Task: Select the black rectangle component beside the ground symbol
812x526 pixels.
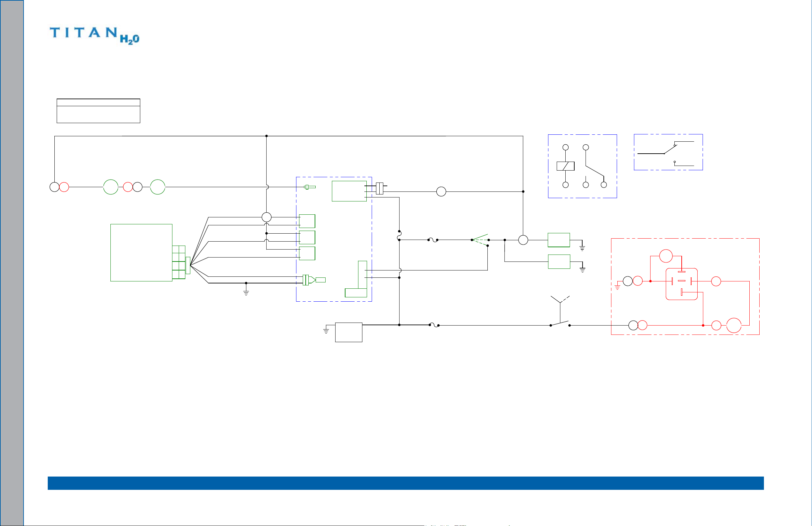Action: click(x=349, y=332)
